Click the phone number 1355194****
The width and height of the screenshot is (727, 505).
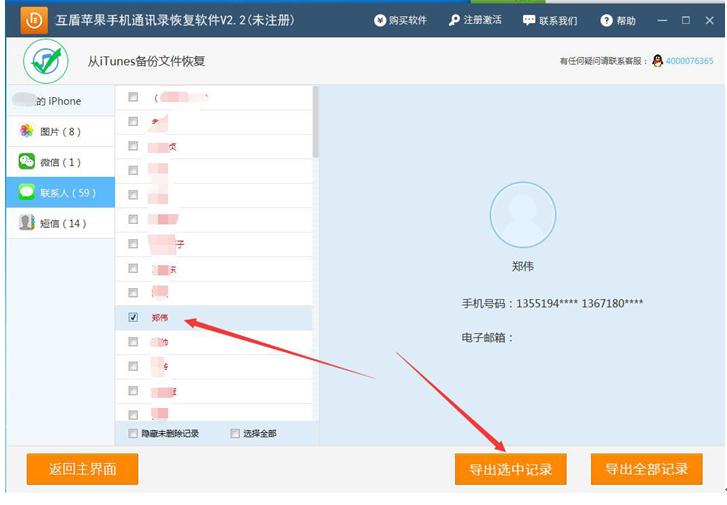[x=547, y=304]
